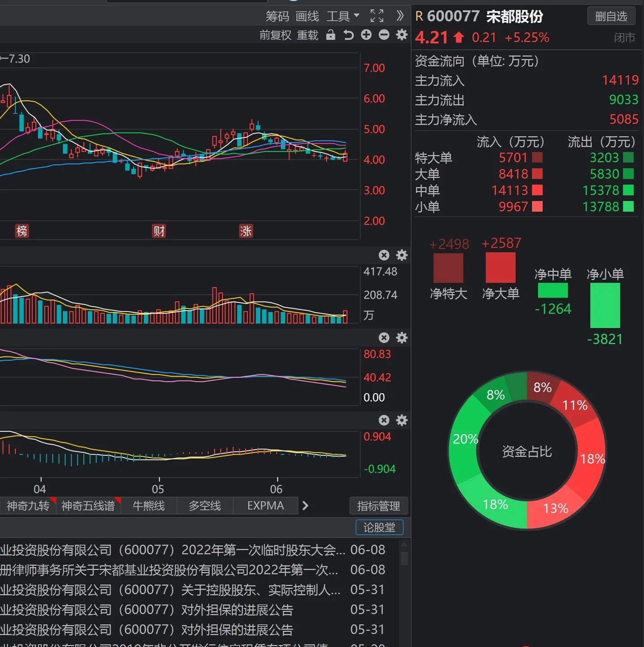
Task: Close the volume indicator panel
Action: (x=384, y=255)
